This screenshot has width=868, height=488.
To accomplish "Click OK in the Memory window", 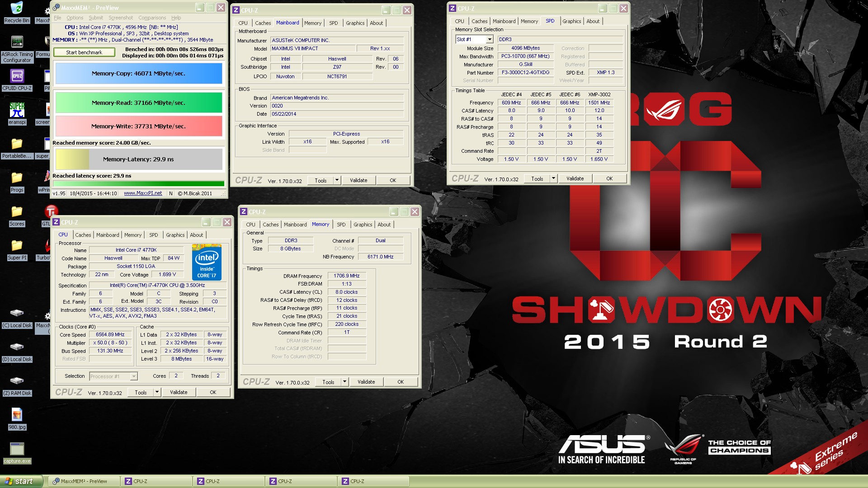I will pos(401,382).
